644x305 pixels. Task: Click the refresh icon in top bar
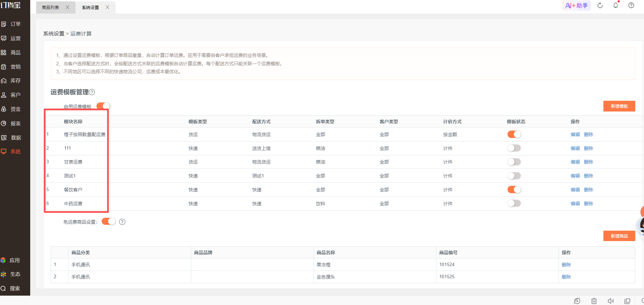(600, 6)
